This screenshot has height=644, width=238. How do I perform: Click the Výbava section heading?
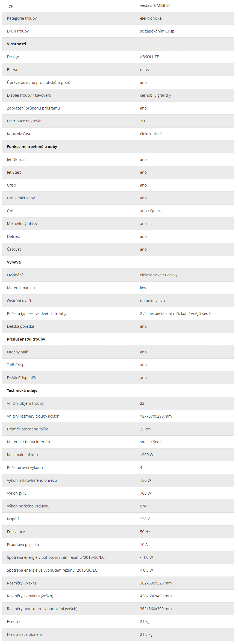14,262
